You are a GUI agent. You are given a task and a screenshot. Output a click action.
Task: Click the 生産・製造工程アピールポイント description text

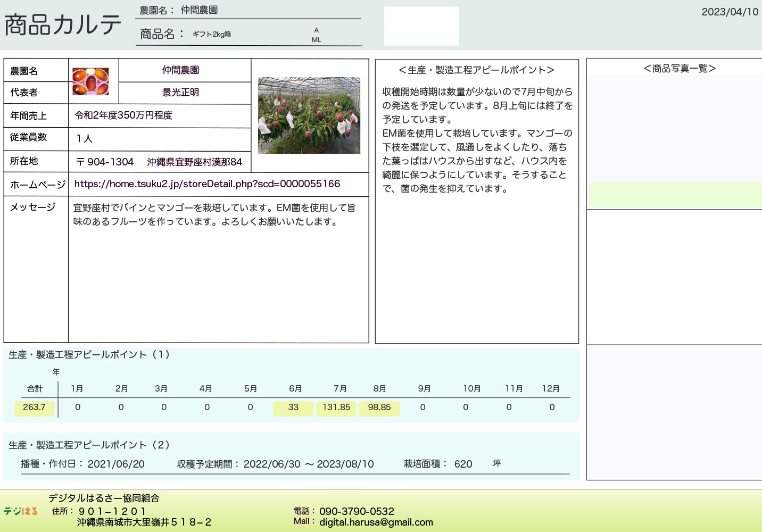[x=477, y=140]
